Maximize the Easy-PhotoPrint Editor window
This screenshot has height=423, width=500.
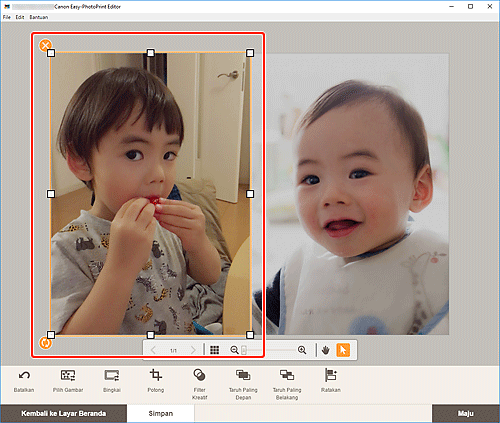point(470,6)
